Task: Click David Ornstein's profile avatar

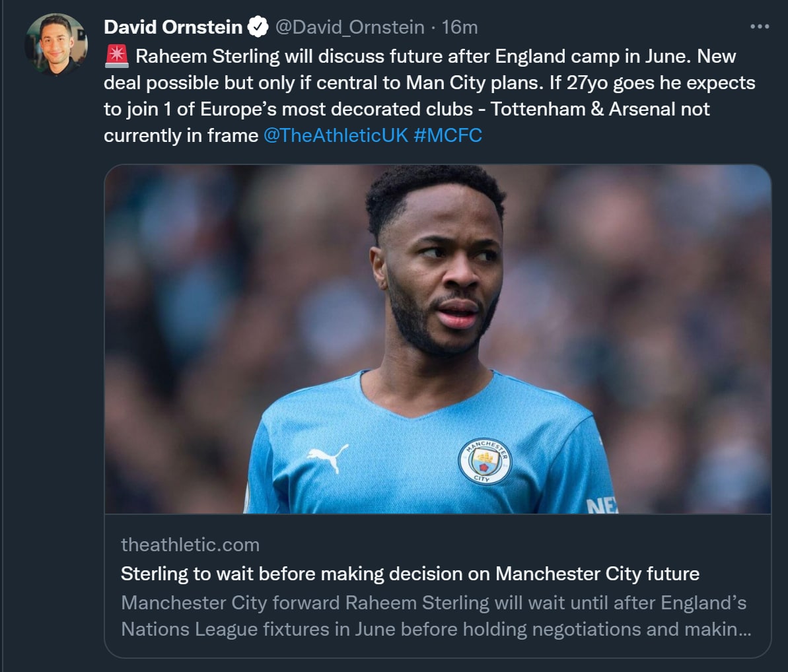Action: click(56, 45)
